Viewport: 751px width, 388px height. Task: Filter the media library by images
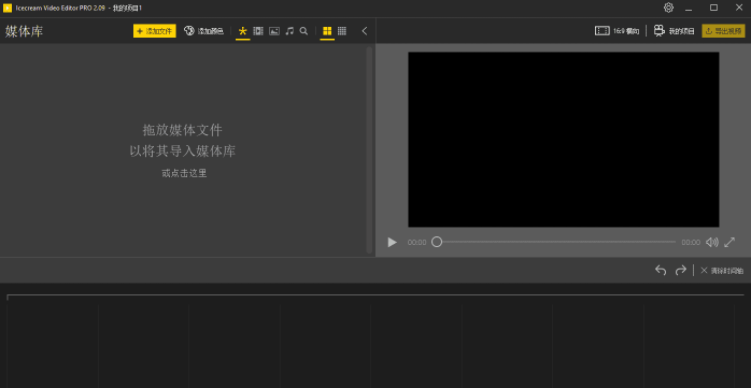point(274,31)
